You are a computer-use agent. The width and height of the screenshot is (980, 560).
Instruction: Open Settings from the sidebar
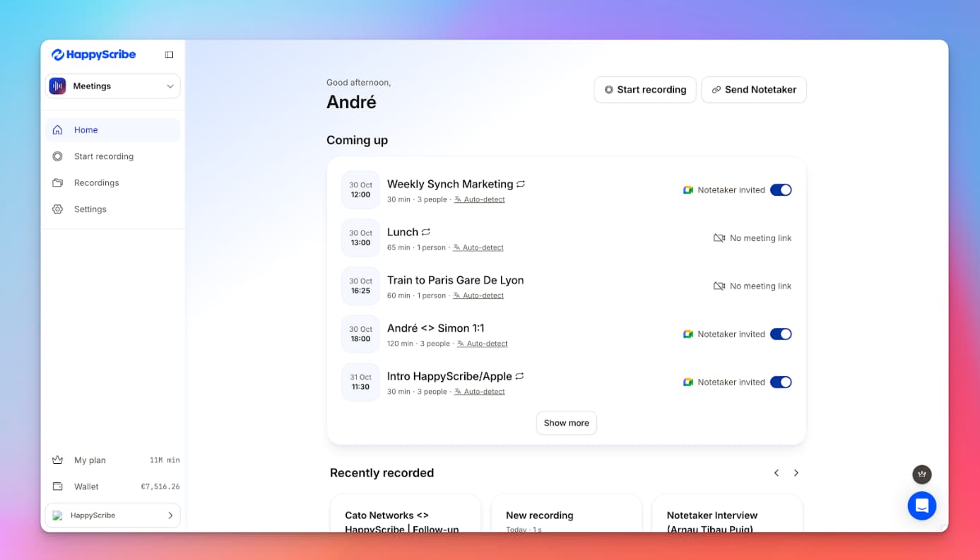(90, 209)
